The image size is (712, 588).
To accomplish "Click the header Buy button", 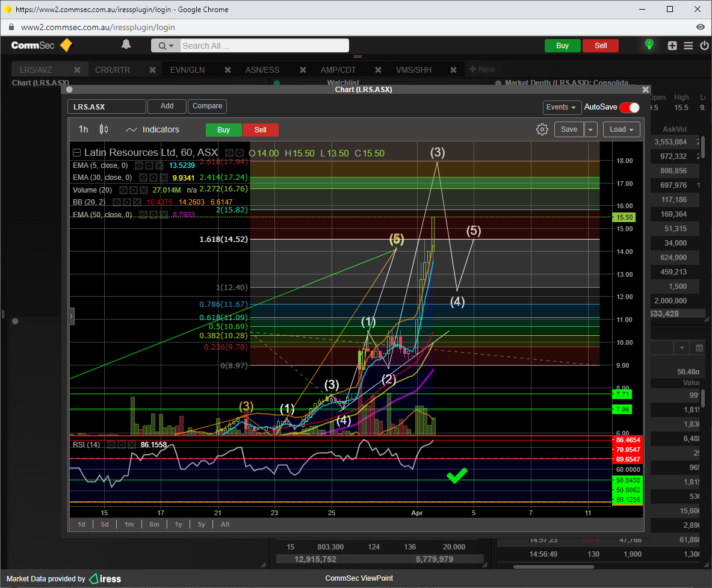I will click(x=563, y=45).
